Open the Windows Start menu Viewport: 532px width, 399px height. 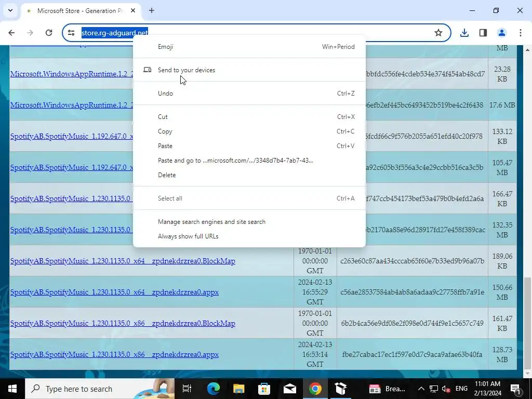(12, 389)
